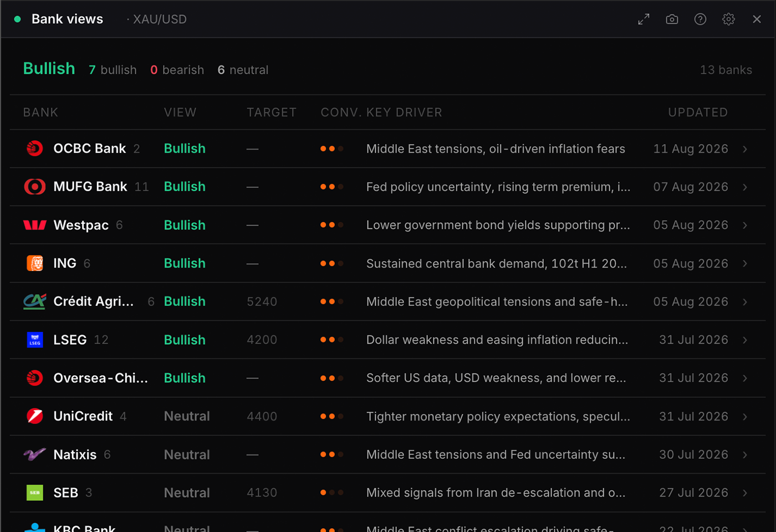
Task: Open 'Fed policy uncertainty' key driver text
Action: (x=498, y=187)
